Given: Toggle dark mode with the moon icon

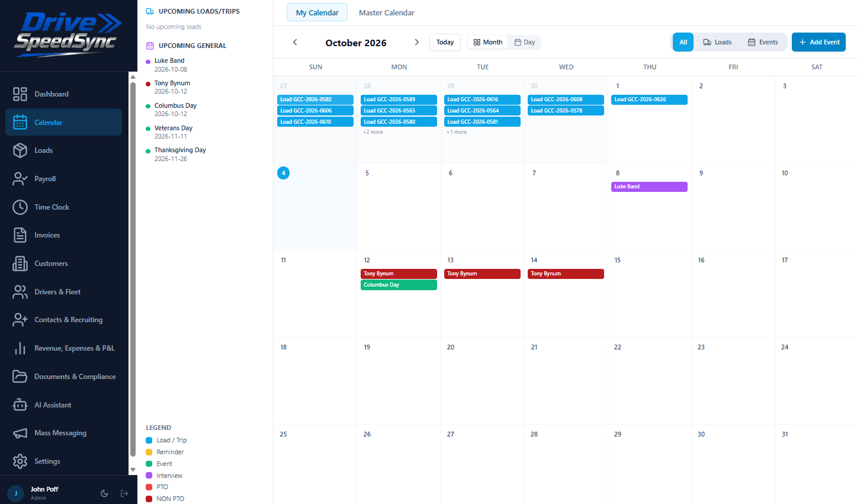Looking at the screenshot, I should (x=104, y=493).
